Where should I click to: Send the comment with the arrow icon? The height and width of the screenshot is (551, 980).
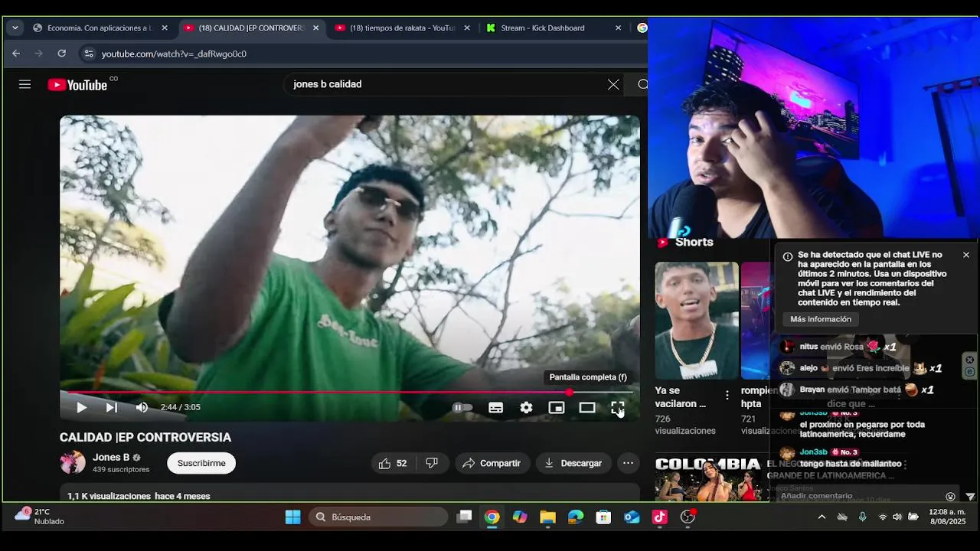970,497
